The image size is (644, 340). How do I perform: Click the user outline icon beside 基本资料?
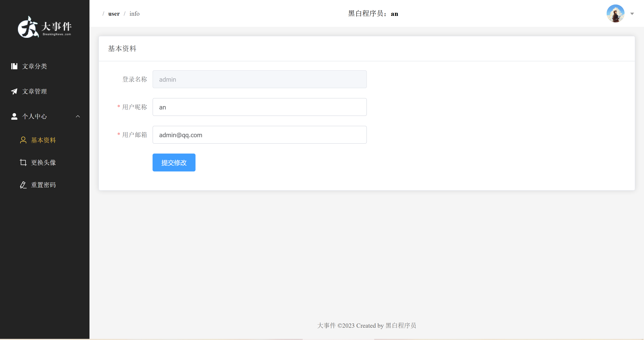[23, 140]
